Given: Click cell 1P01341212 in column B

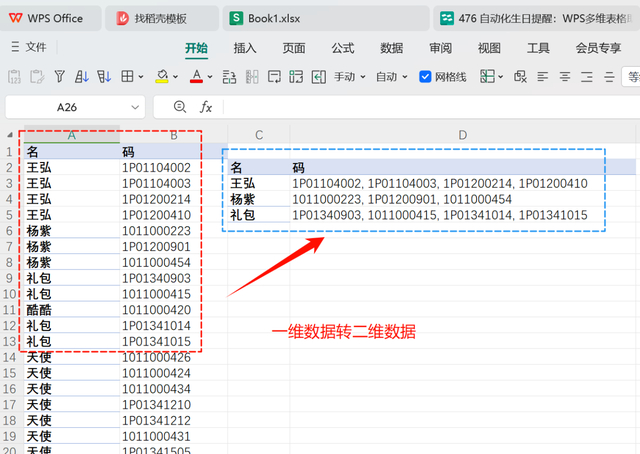Looking at the screenshot, I should coord(173,421).
